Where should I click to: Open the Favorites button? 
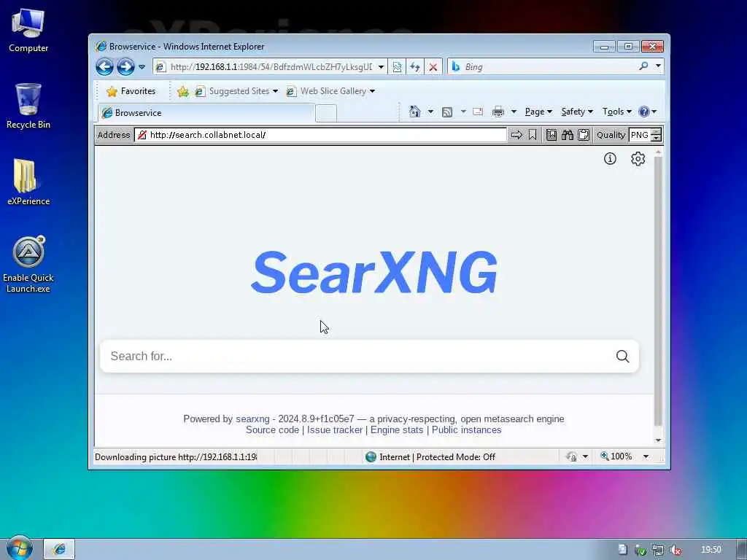point(131,91)
